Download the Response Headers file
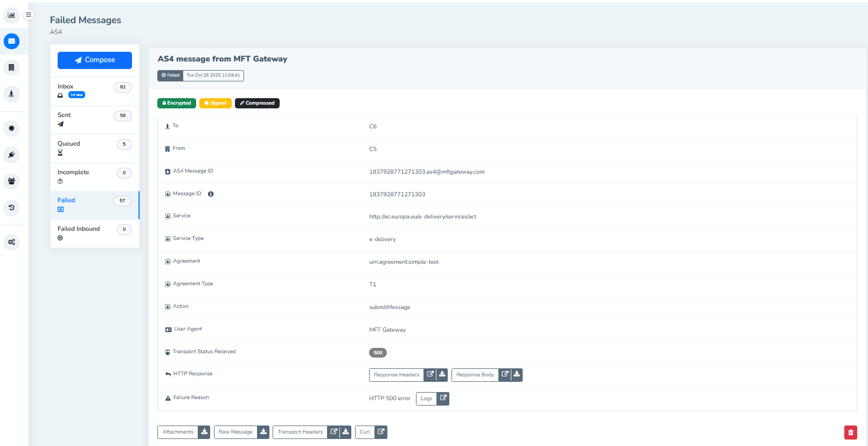This screenshot has height=446, width=868. click(x=442, y=374)
